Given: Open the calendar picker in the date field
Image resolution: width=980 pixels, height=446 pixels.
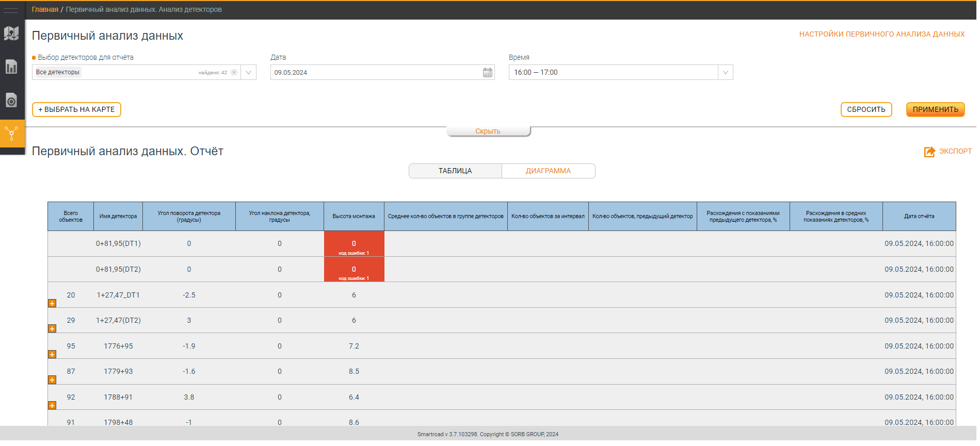Looking at the screenshot, I should (488, 73).
